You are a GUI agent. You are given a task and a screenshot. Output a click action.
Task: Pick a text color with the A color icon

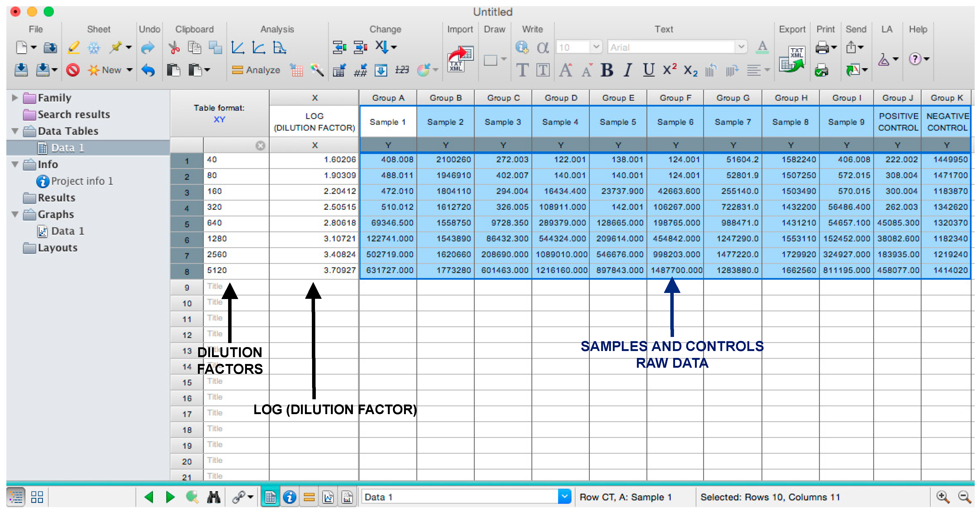[762, 47]
